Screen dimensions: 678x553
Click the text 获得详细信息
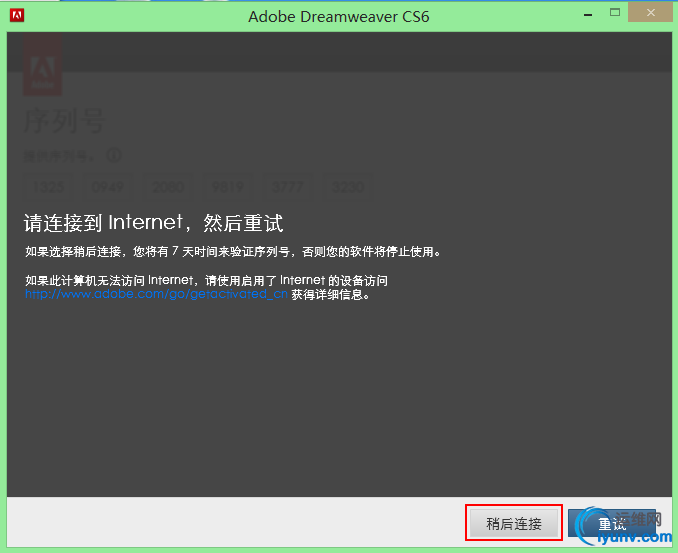click(x=331, y=295)
